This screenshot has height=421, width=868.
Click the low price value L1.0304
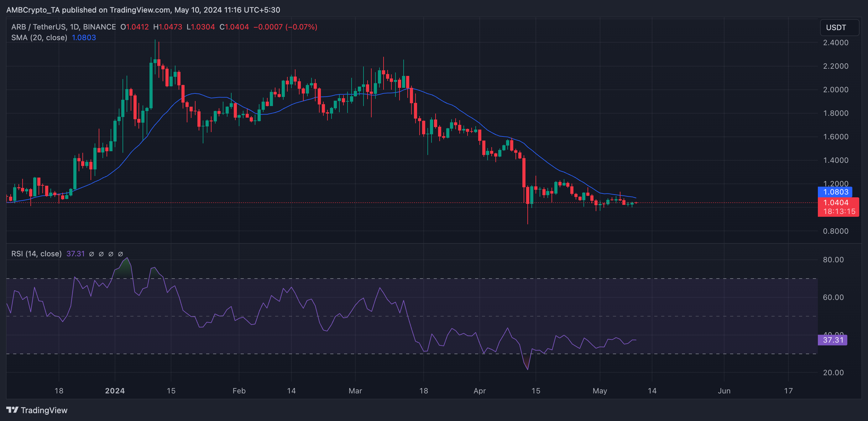[201, 27]
